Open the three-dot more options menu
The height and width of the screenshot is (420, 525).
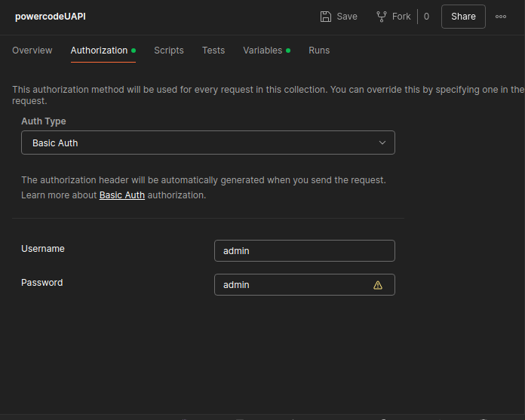point(501,17)
